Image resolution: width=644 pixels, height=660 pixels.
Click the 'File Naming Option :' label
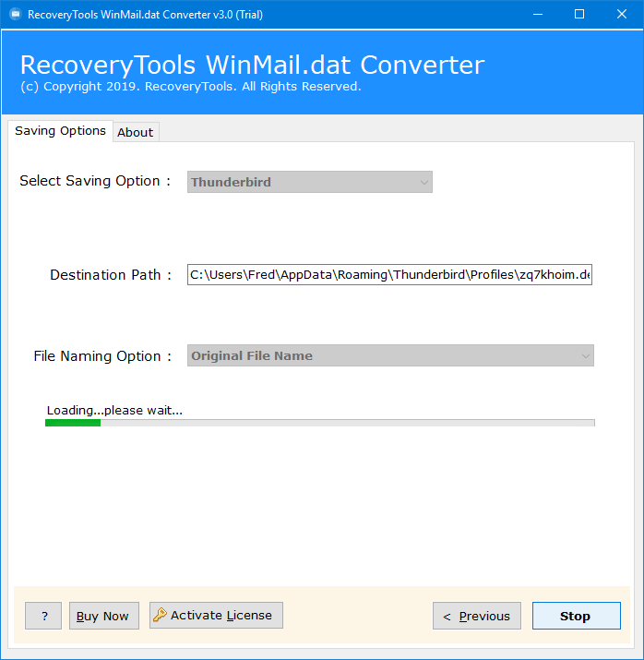102,356
